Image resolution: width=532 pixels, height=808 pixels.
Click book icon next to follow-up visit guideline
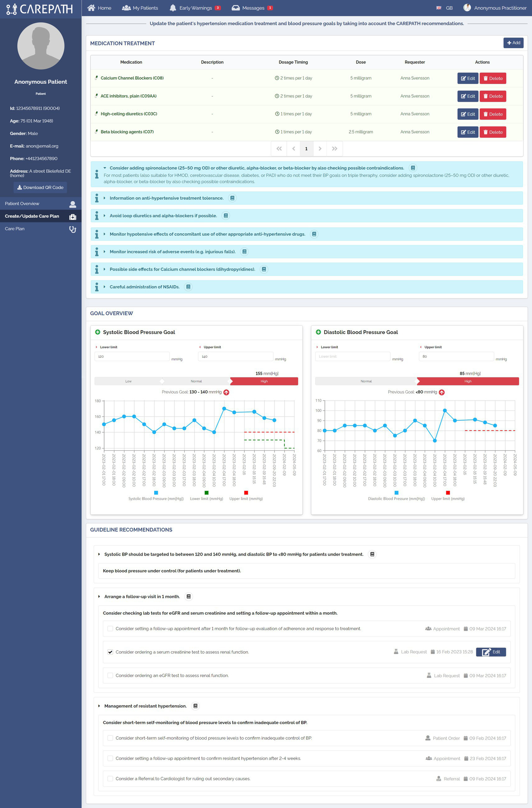[189, 597]
